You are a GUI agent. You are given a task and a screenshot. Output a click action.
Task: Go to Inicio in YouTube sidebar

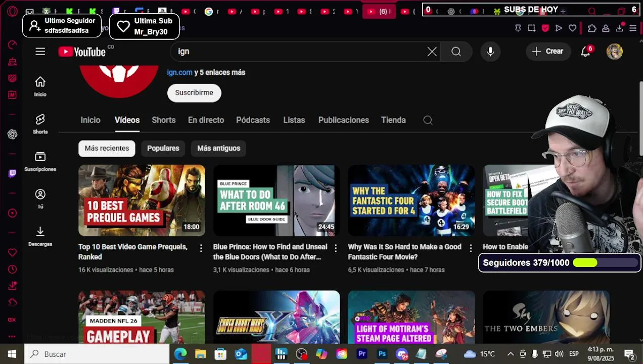(40, 86)
